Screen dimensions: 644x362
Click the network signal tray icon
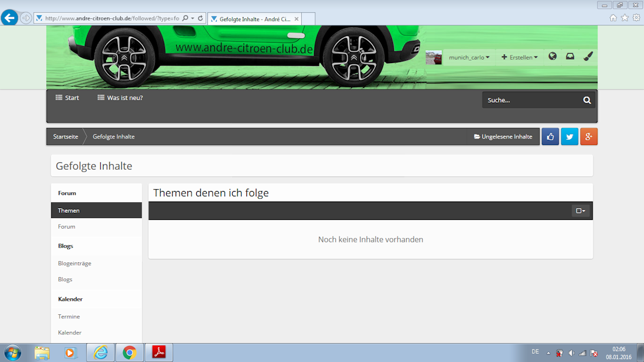pyautogui.click(x=582, y=353)
